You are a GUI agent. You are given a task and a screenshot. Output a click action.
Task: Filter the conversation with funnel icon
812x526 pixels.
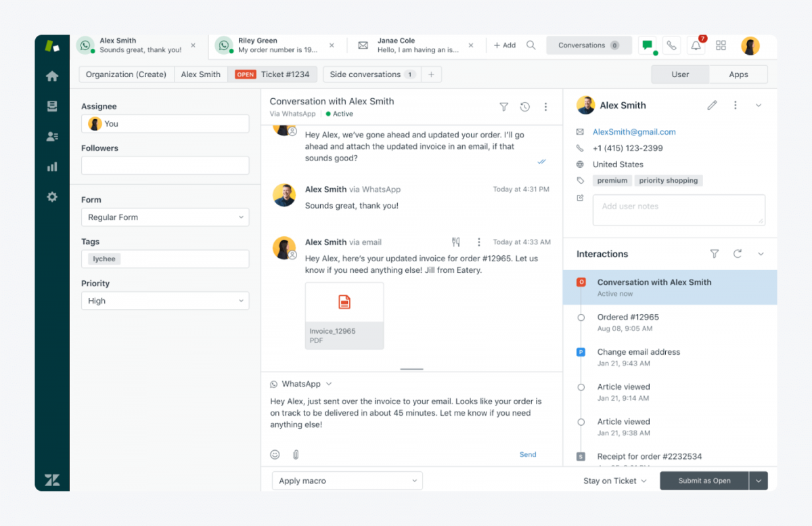tap(503, 107)
